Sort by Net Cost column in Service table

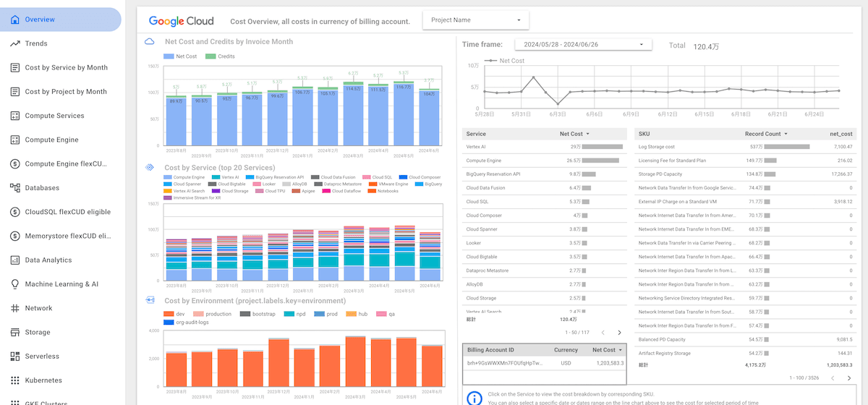point(574,134)
